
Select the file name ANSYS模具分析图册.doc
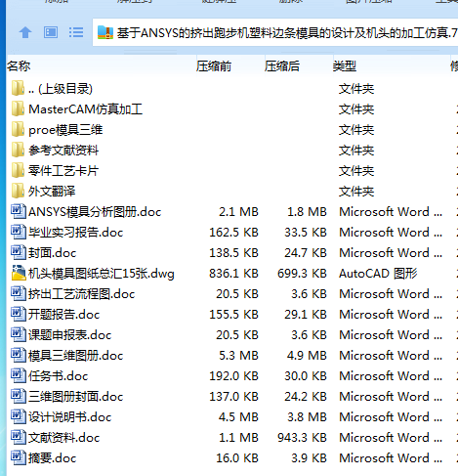point(95,212)
